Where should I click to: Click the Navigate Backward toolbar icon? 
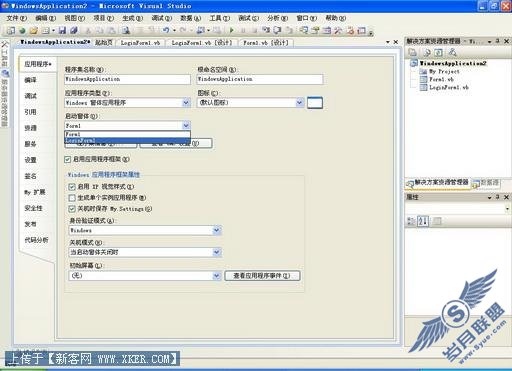[201, 31]
